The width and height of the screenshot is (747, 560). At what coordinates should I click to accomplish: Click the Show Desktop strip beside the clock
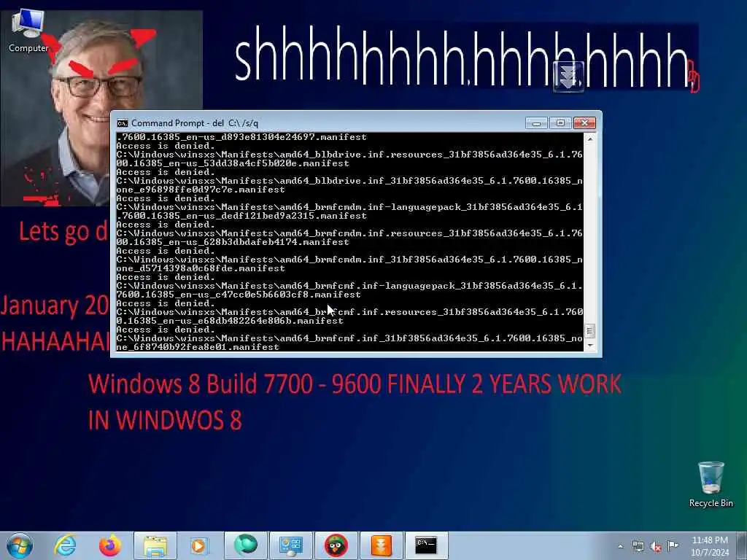(742, 545)
